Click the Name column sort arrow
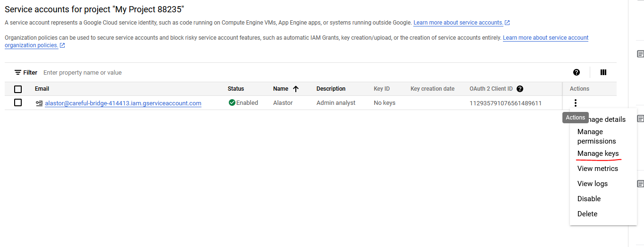The height and width of the screenshot is (247, 644). [x=296, y=89]
